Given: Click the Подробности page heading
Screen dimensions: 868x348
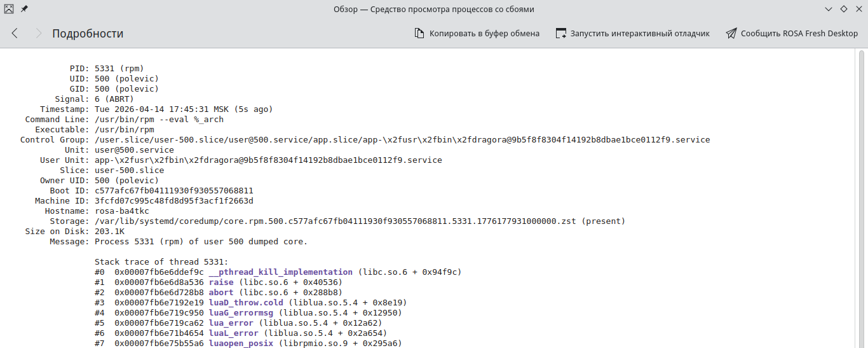Looking at the screenshot, I should pos(88,34).
